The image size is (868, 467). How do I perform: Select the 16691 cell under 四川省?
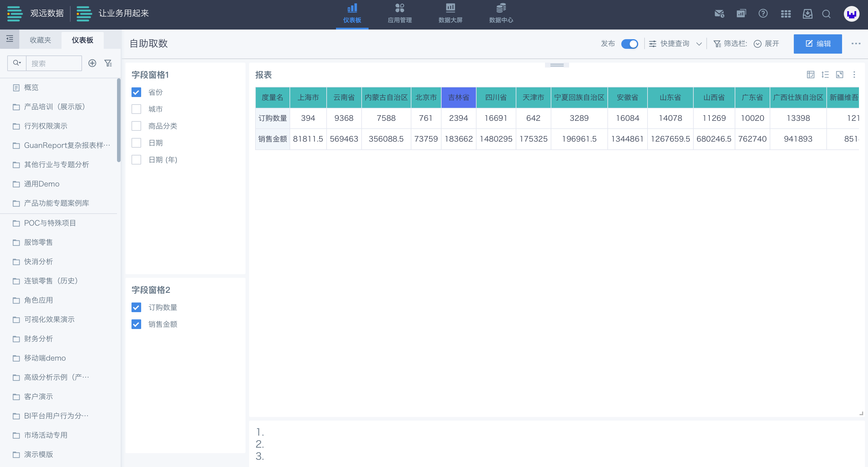click(496, 118)
